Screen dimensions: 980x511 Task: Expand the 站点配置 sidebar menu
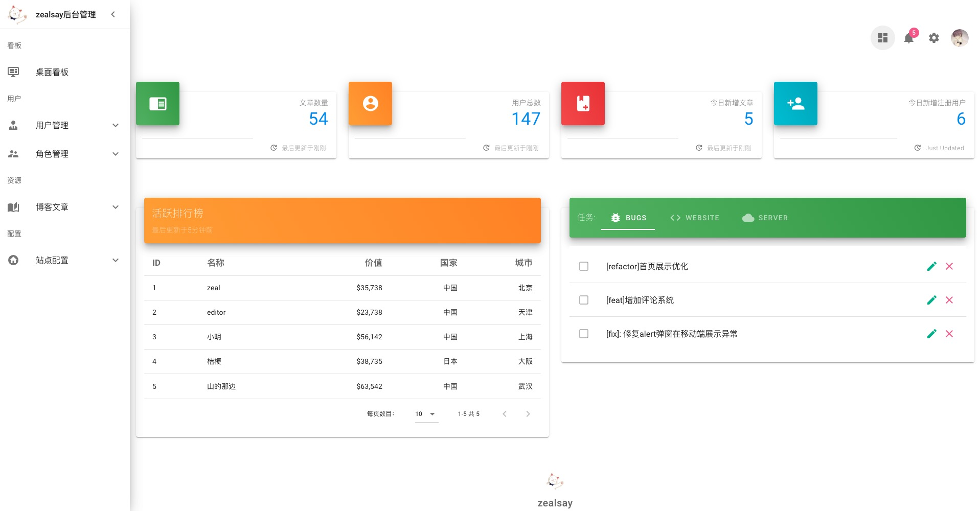[65, 260]
